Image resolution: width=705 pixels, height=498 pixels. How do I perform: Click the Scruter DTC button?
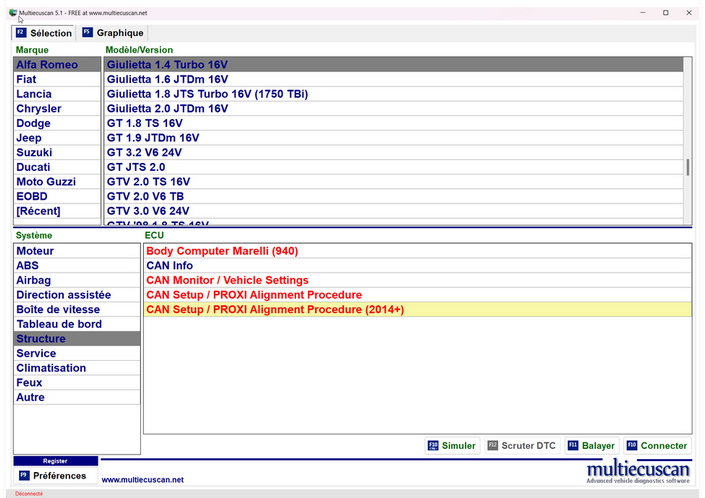pyautogui.click(x=522, y=445)
